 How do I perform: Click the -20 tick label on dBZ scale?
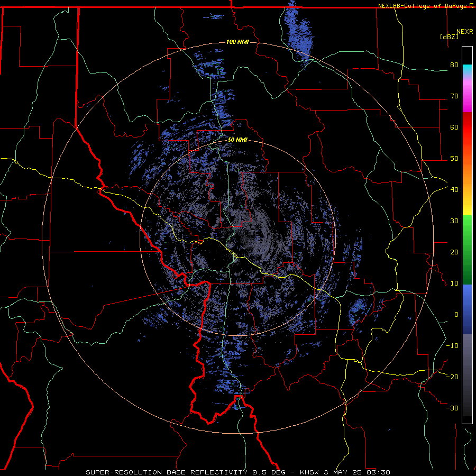click(452, 377)
